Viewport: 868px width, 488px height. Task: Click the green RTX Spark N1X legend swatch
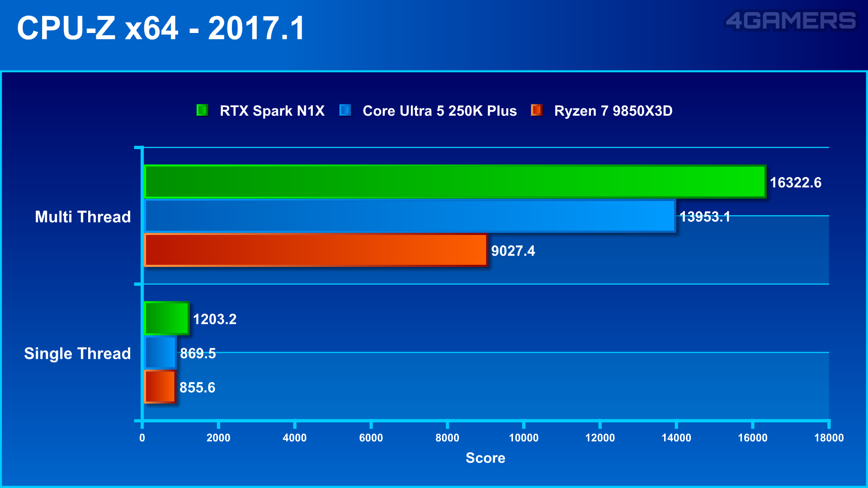(202, 110)
